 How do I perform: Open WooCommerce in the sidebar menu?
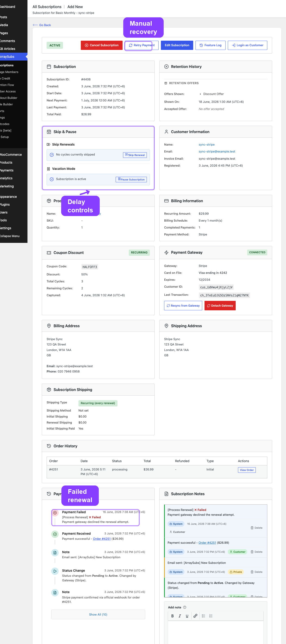11,155
